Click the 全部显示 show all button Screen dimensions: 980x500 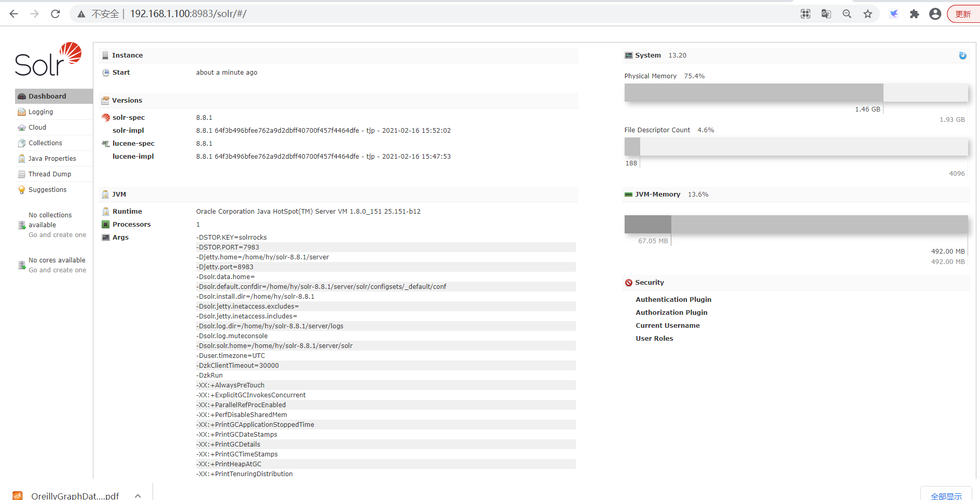tap(946, 496)
